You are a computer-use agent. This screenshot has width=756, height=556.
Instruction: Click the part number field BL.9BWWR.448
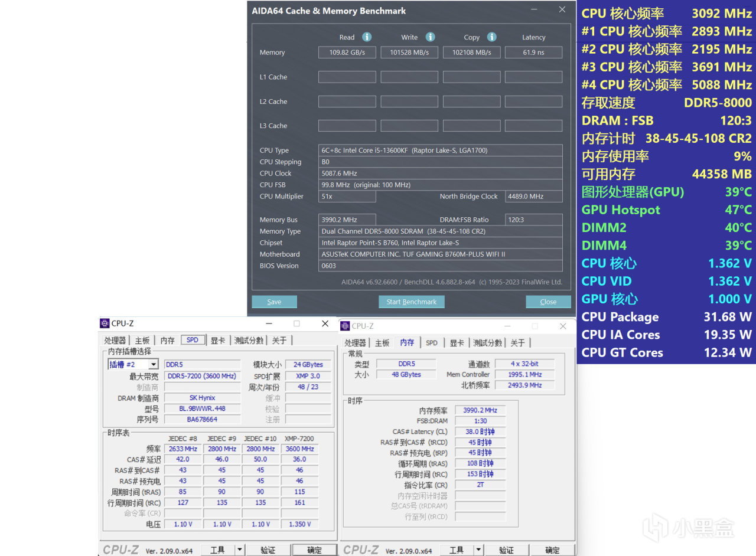[x=203, y=408]
